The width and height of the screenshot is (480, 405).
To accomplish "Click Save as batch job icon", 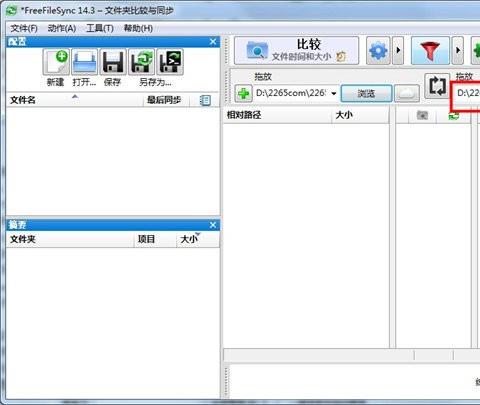I will 170,62.
